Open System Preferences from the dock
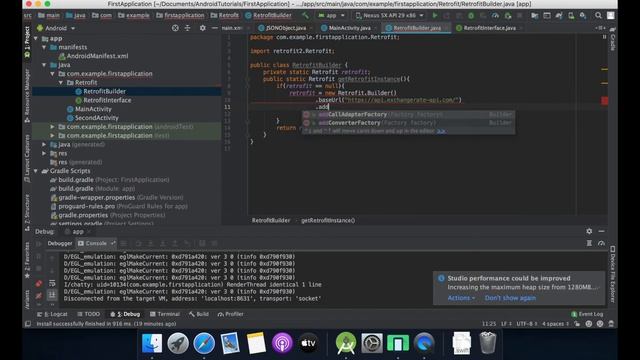640x360 pixels. [372, 343]
